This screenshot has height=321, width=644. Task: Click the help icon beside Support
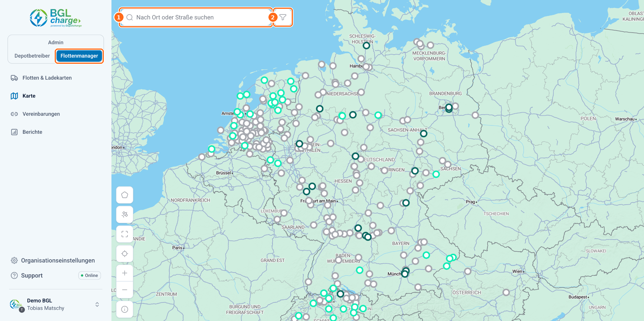tap(14, 275)
